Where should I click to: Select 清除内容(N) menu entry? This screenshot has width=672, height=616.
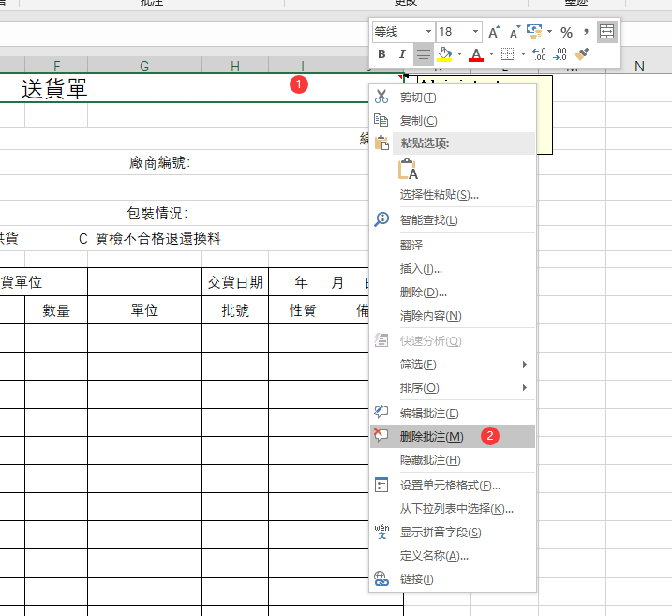(453, 316)
